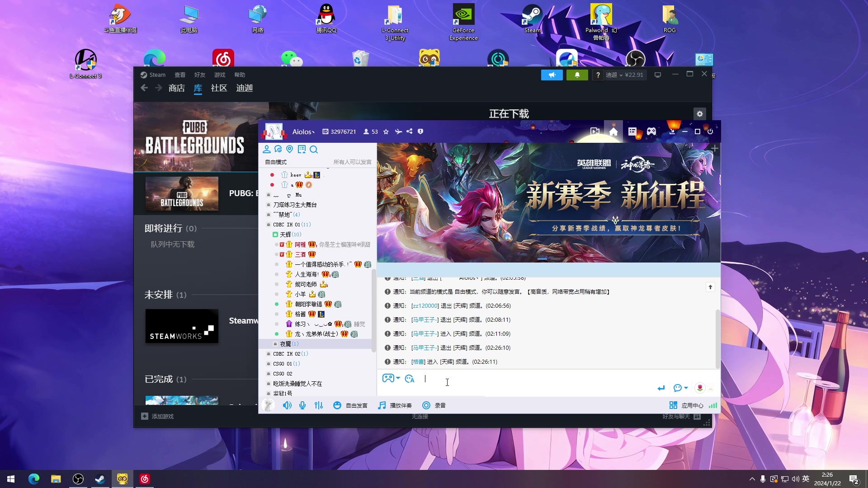Click the chat message input field
Screen dimensions: 868x488
click(x=497, y=382)
